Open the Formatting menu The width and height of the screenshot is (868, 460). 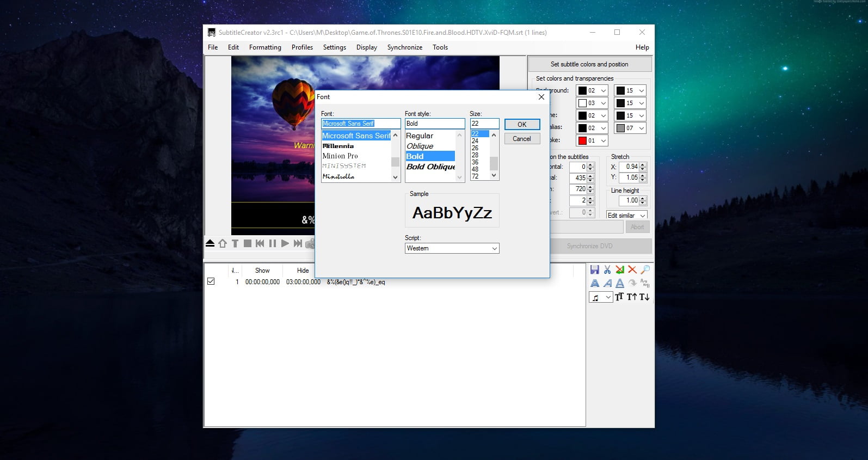tap(265, 47)
